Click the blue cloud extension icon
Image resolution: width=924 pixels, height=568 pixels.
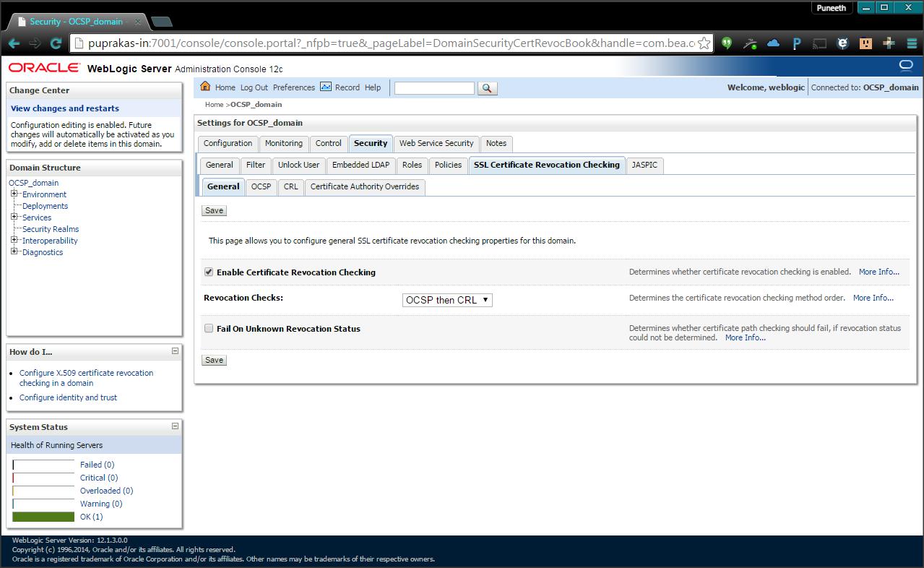pos(773,43)
